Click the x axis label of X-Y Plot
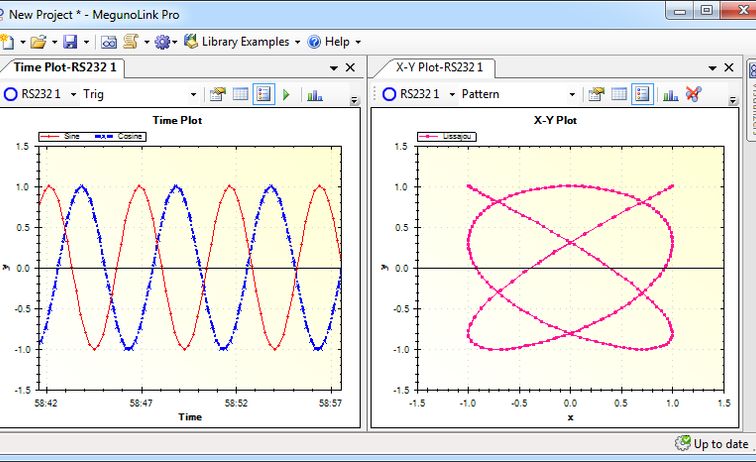 pos(570,417)
